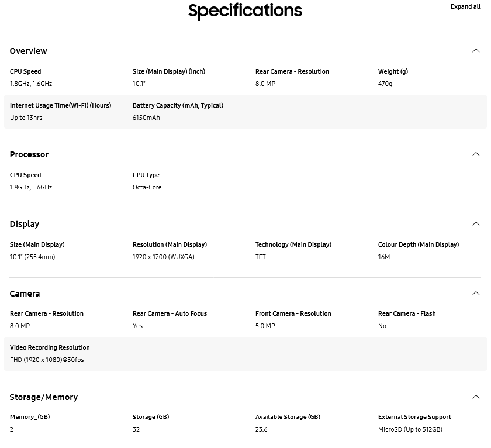Click the Storage/Memory section heading

point(44,397)
